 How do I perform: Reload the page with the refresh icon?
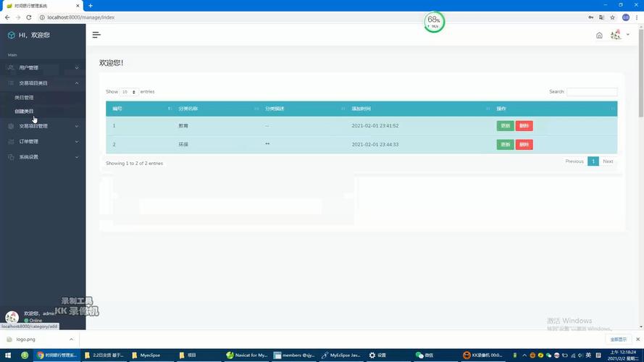point(29,17)
